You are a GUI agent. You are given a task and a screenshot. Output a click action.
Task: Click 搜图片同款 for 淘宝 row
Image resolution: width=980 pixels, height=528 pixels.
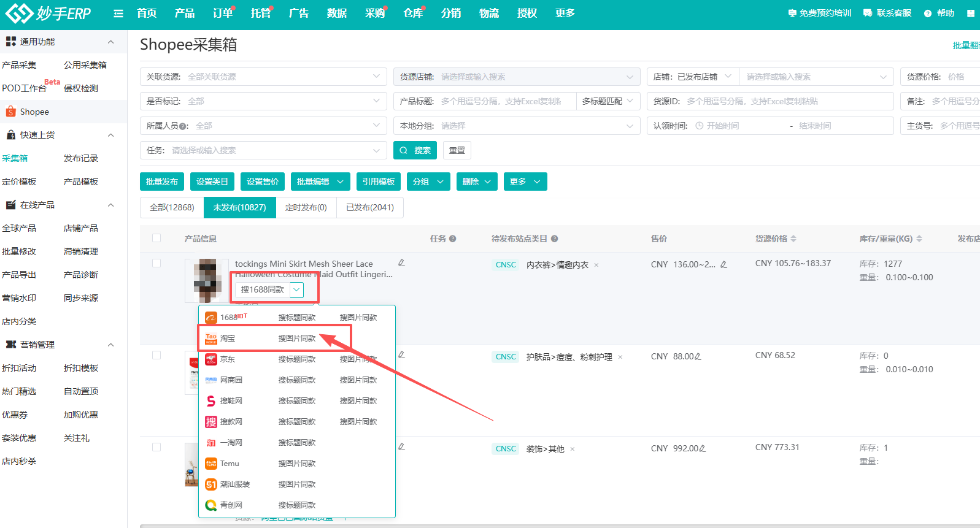tap(297, 339)
